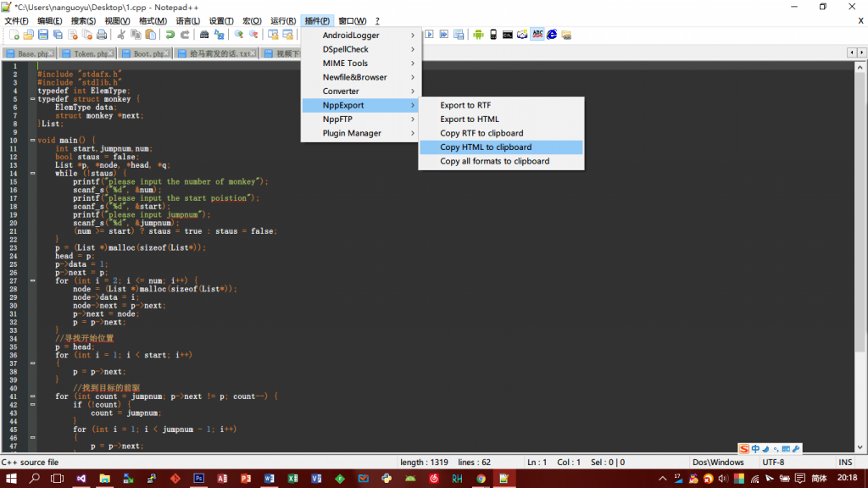Click the green Android logger icon
The width and height of the screenshot is (868, 488).
[478, 35]
